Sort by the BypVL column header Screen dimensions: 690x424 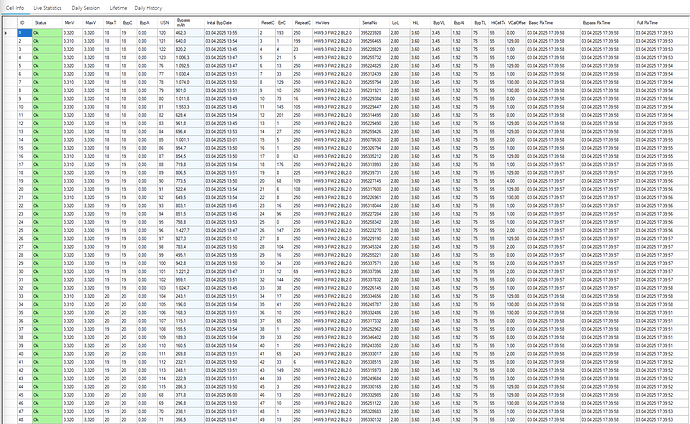point(440,23)
